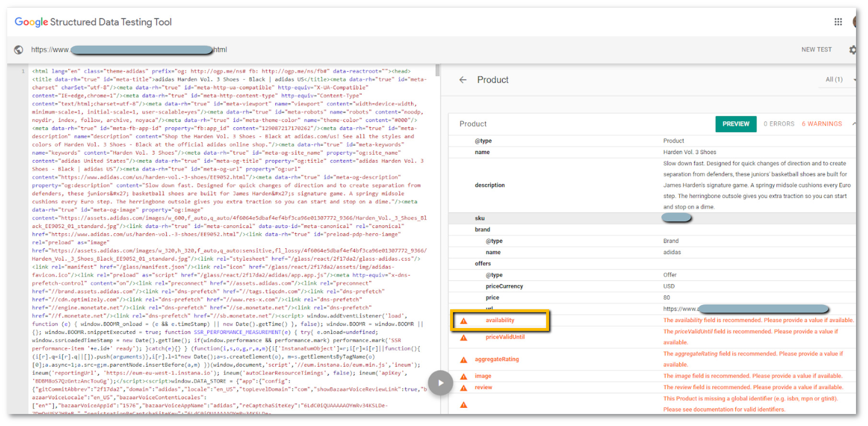Open the Google apps grid menu
The width and height of the screenshot is (868, 426).
(x=838, y=22)
